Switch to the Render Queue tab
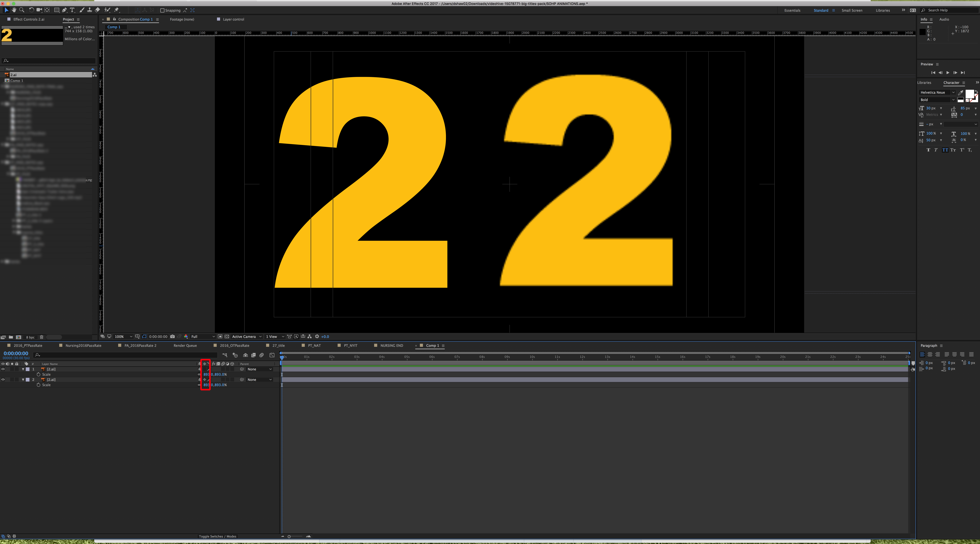Image resolution: width=980 pixels, height=544 pixels. click(185, 346)
